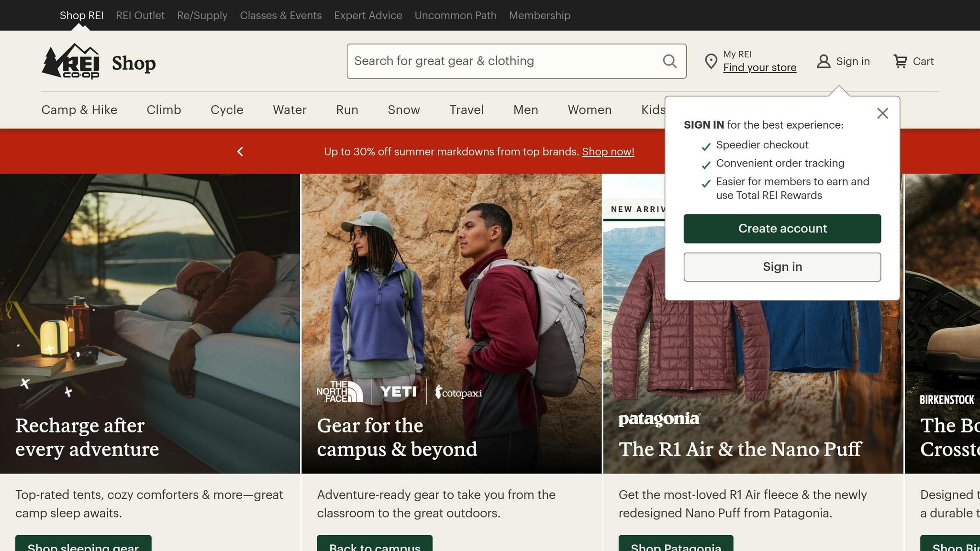Screen dimensions: 980x551
Task: Click The R1 Air & the Nano Puff heading
Action: [x=740, y=449]
